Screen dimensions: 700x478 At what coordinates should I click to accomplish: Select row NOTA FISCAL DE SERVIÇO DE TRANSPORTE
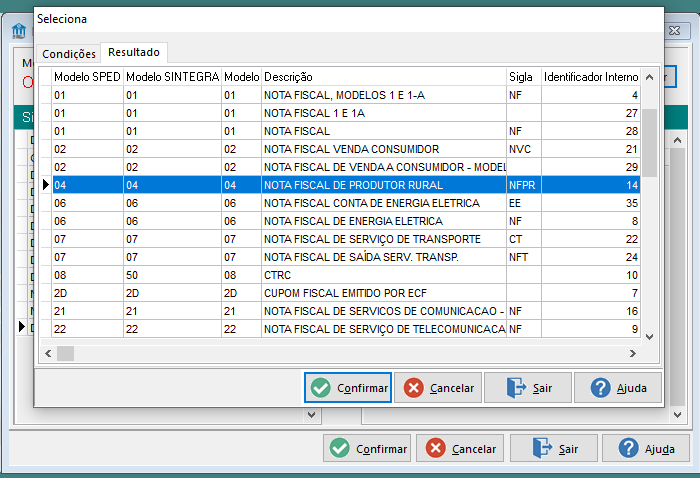coord(346,239)
